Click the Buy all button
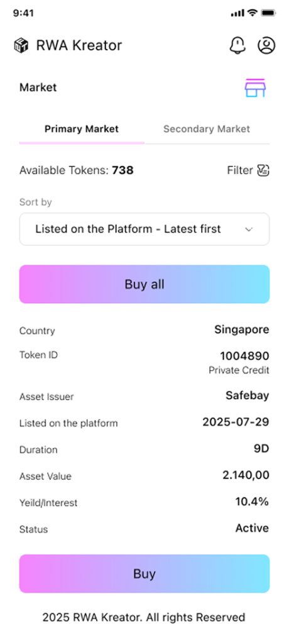This screenshot has height=644, width=289. (x=144, y=284)
